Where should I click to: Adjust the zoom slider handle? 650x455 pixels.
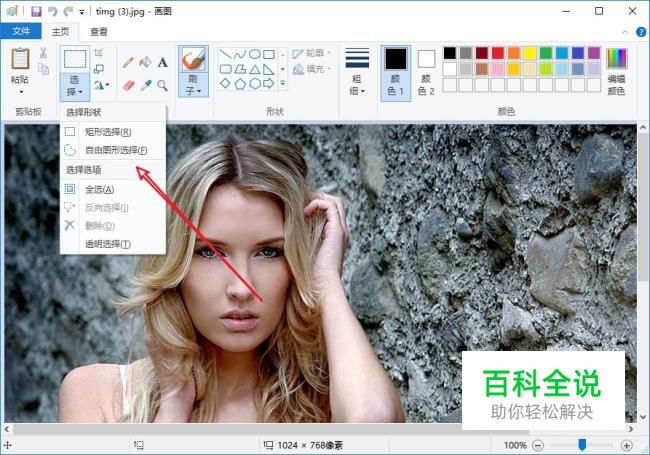pyautogui.click(x=582, y=445)
